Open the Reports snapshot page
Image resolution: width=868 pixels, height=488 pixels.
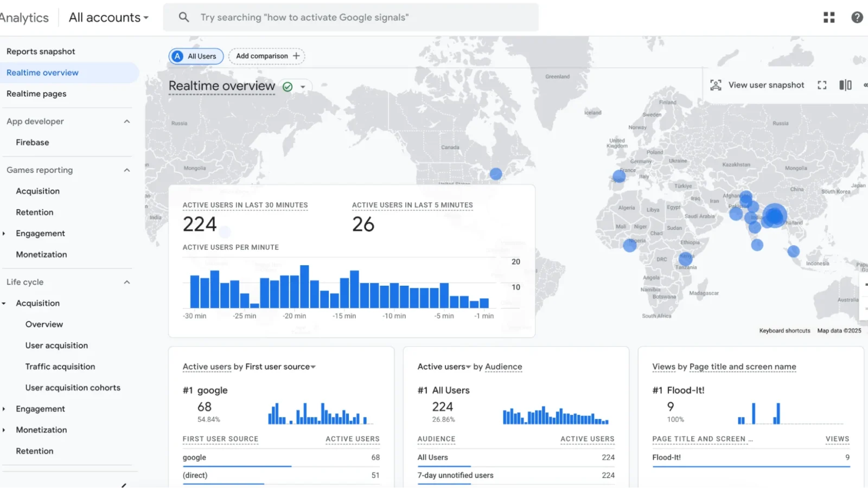point(41,51)
